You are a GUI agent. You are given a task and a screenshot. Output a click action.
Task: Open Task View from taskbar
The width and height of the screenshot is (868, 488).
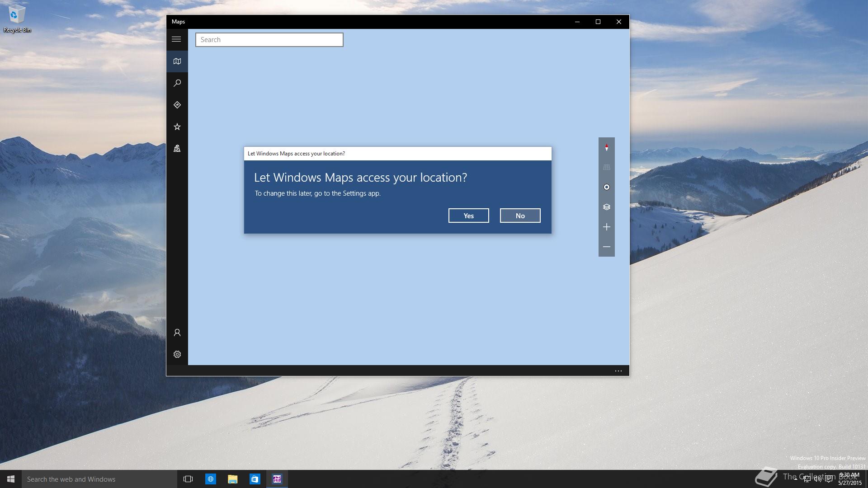coord(188,479)
